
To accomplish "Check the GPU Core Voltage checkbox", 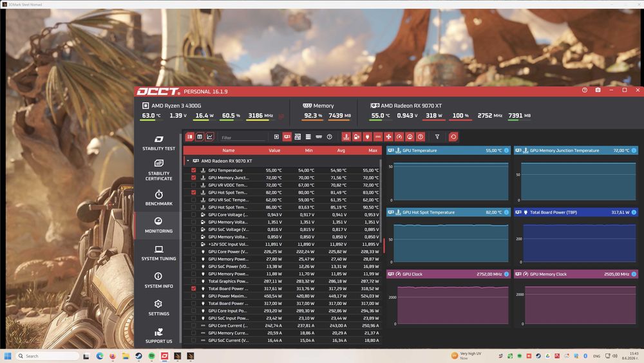I will (193, 214).
